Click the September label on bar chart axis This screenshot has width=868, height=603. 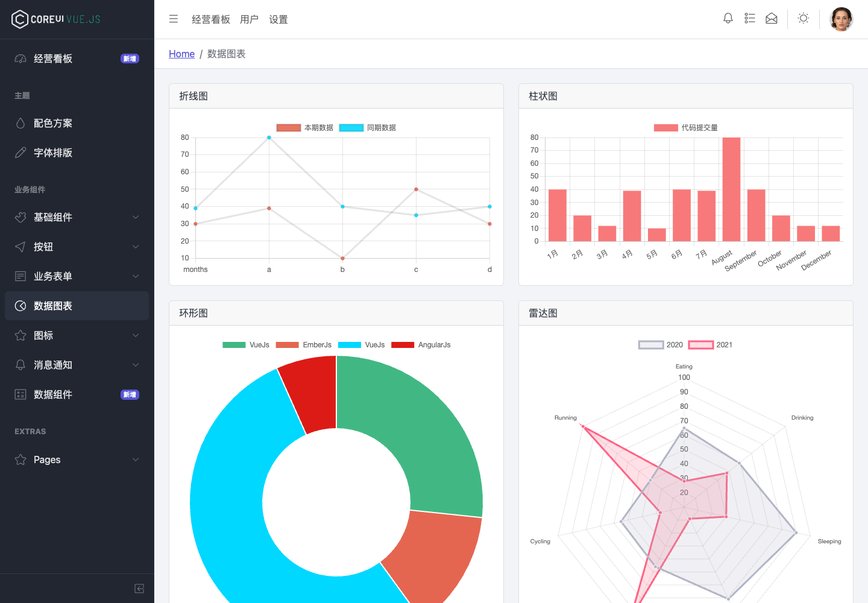point(741,260)
